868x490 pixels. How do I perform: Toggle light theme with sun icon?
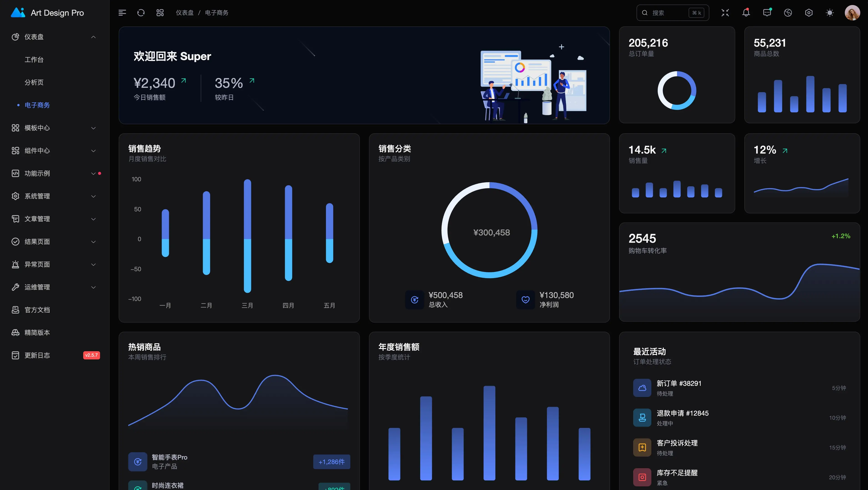coord(830,13)
